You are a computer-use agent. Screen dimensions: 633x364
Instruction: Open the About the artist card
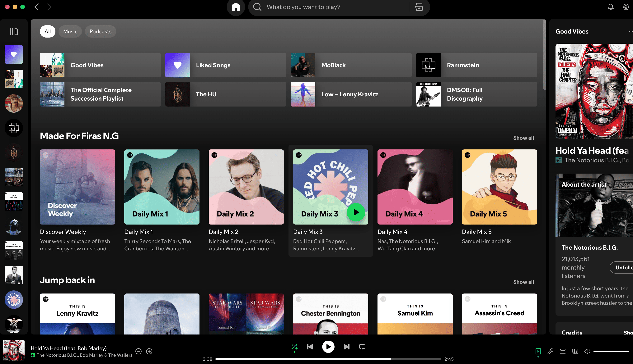coord(594,244)
